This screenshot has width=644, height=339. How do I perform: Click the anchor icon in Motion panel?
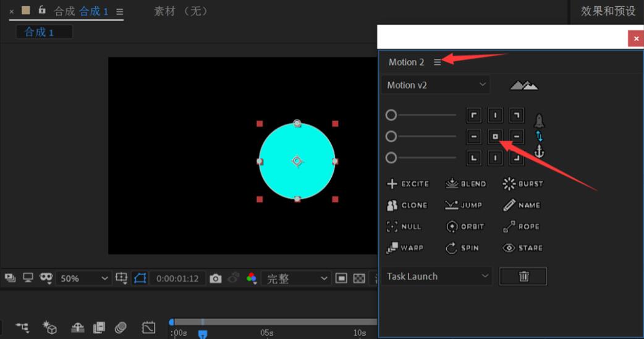[x=539, y=152]
